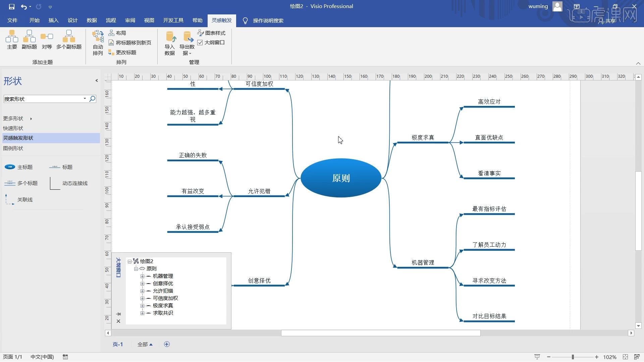Toggle full-screen presentation mode in the status bar
Screen dimensions: 644x362
[538, 357]
